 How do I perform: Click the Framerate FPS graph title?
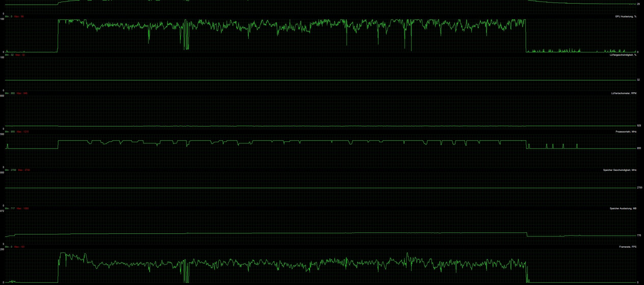pyautogui.click(x=627, y=247)
